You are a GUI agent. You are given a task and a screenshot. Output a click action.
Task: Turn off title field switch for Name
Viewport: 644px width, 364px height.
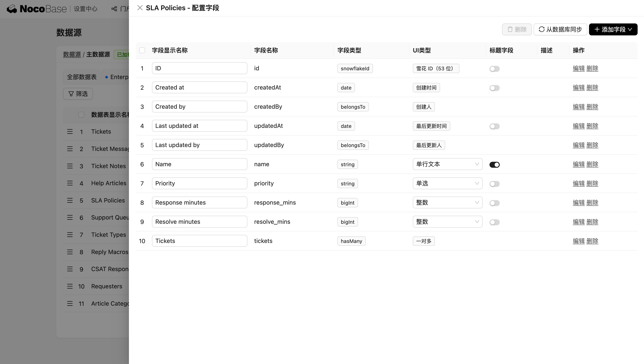tap(494, 165)
